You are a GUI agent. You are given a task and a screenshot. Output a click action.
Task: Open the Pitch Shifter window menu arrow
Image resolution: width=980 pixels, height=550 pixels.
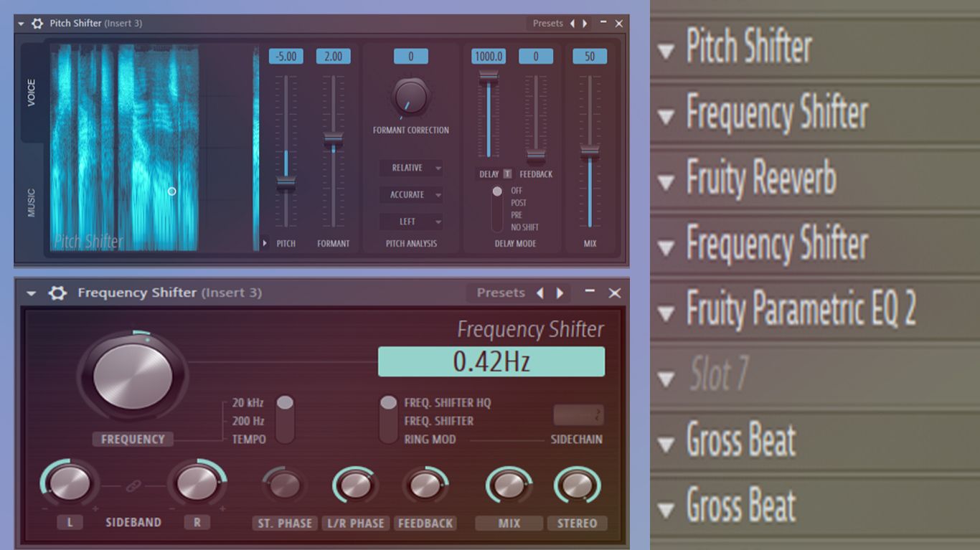click(22, 24)
